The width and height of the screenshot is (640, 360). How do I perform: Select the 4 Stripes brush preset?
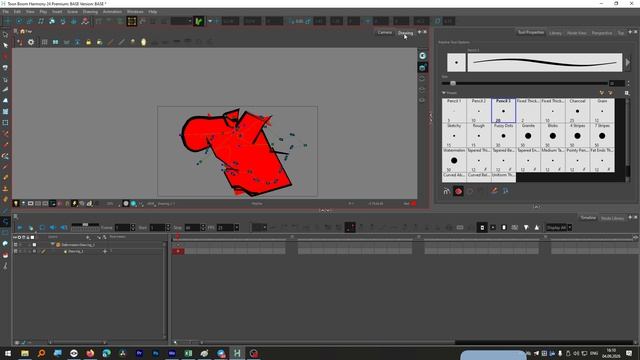[577, 135]
